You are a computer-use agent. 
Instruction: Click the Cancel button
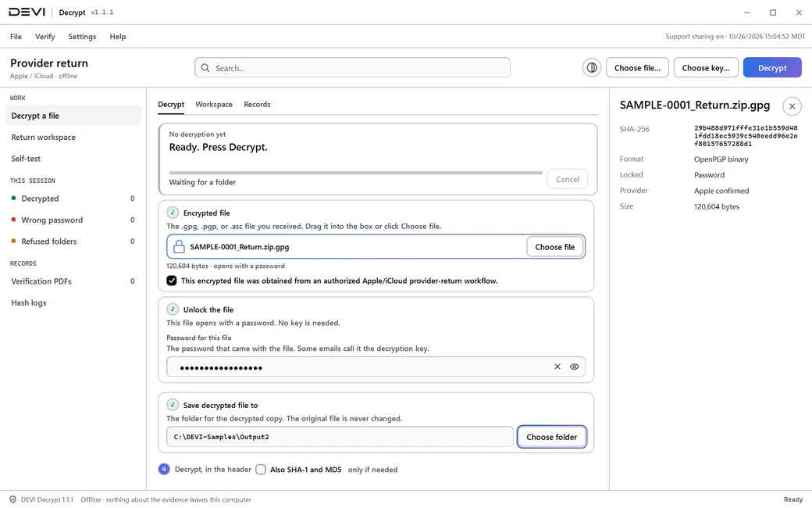click(x=568, y=179)
